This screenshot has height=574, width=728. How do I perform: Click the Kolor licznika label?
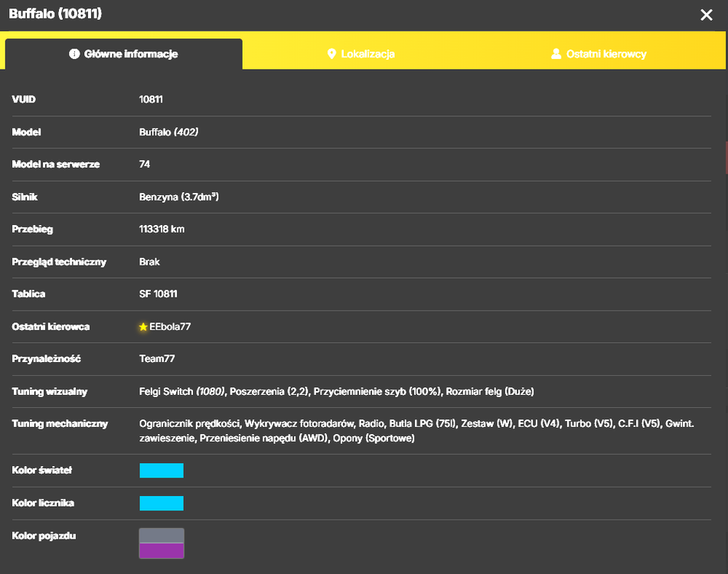(x=43, y=503)
